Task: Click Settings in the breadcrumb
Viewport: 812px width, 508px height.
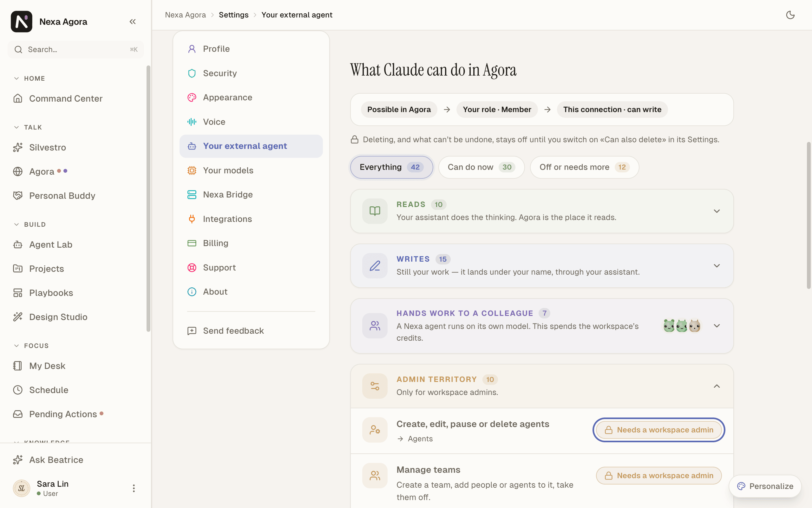Action: [233, 15]
